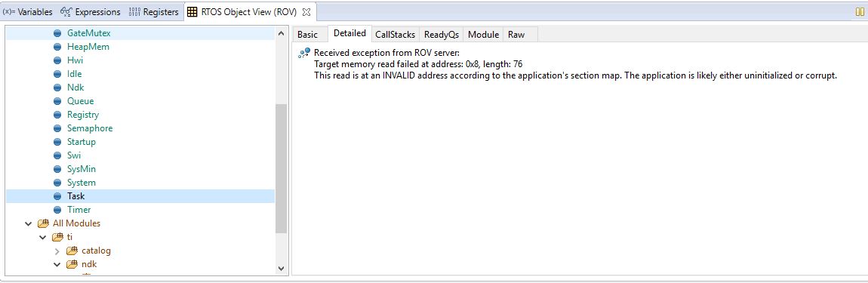Click the Semaphore module bullet icon

[x=57, y=128]
